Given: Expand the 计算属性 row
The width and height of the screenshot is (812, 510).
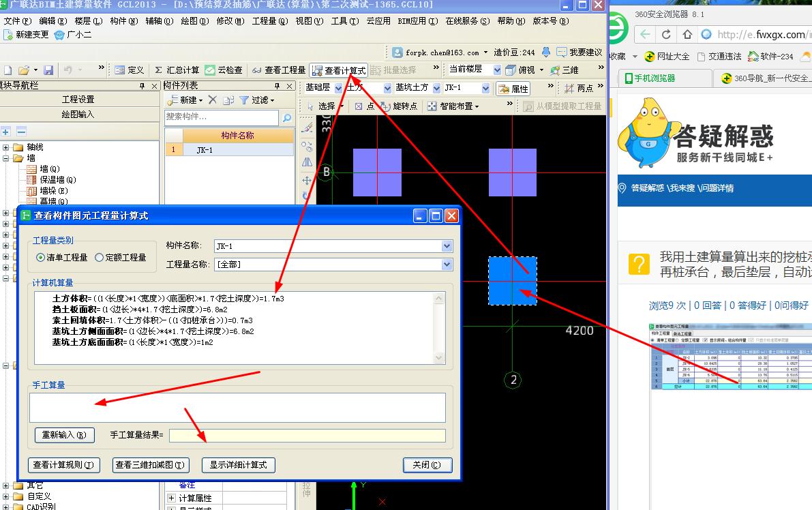Looking at the screenshot, I should 171,498.
